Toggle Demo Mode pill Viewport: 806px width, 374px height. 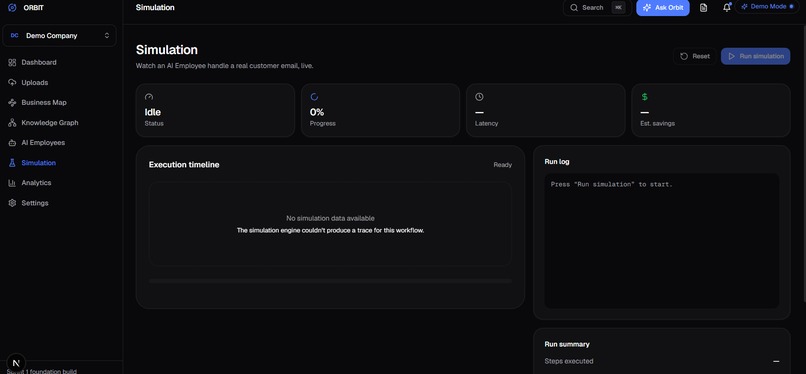[767, 7]
